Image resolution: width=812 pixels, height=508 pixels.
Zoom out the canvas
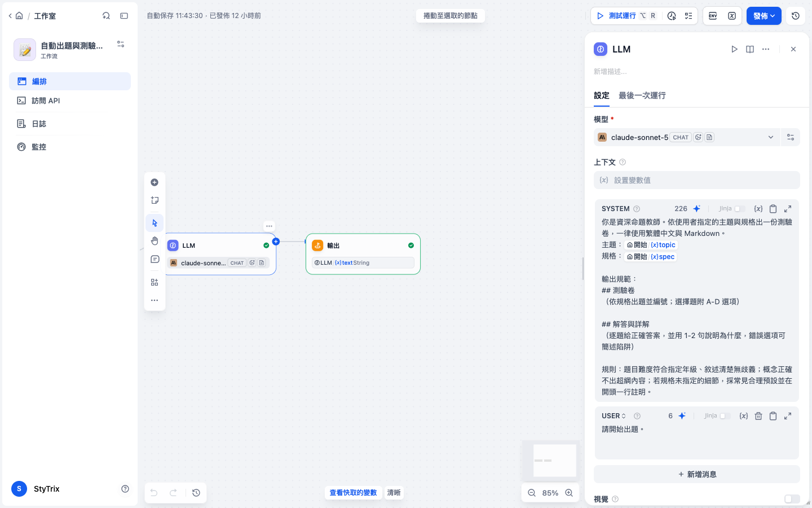click(531, 493)
